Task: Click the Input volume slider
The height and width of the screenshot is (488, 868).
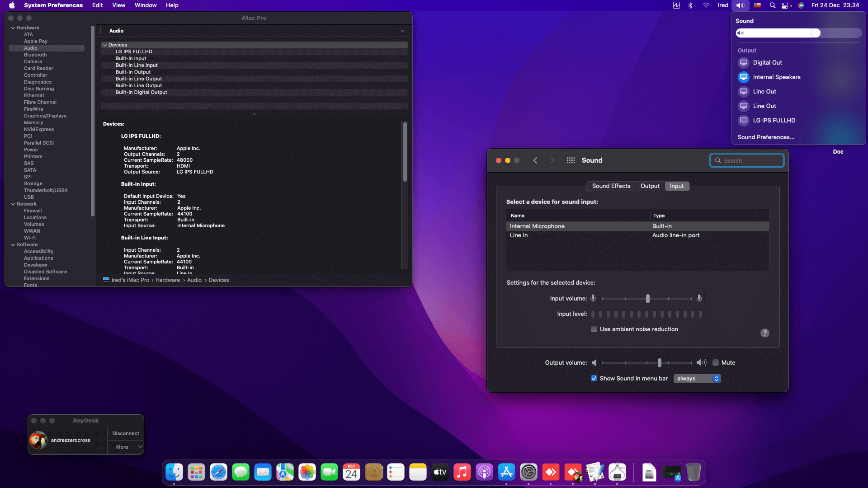Action: [647, 299]
